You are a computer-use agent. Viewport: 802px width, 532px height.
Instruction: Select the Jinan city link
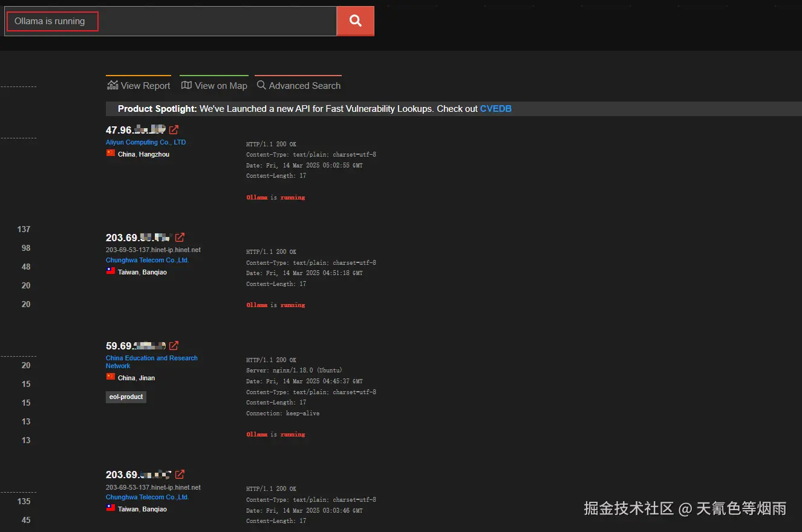(147, 378)
